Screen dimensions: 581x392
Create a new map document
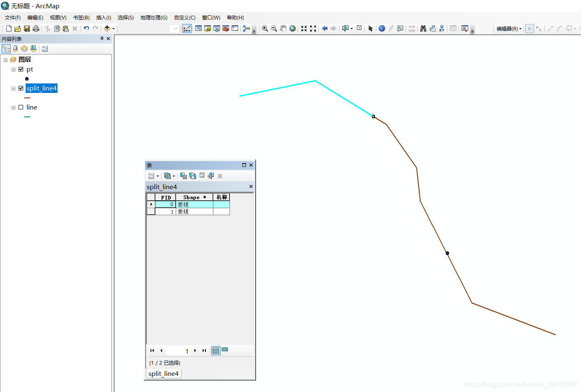(9, 29)
